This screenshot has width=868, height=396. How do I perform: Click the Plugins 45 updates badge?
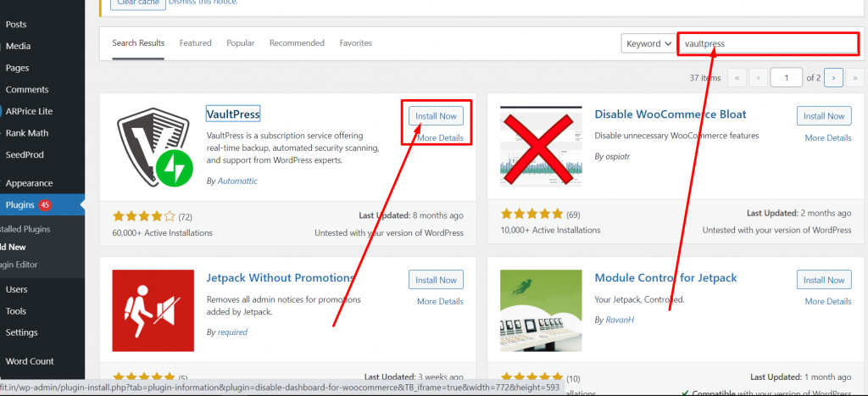(45, 205)
